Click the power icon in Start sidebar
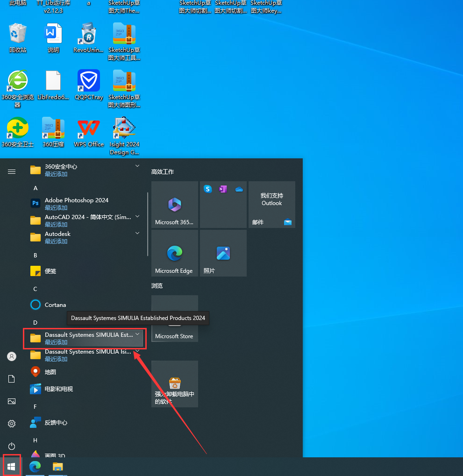The height and width of the screenshot is (476, 463). (12, 446)
